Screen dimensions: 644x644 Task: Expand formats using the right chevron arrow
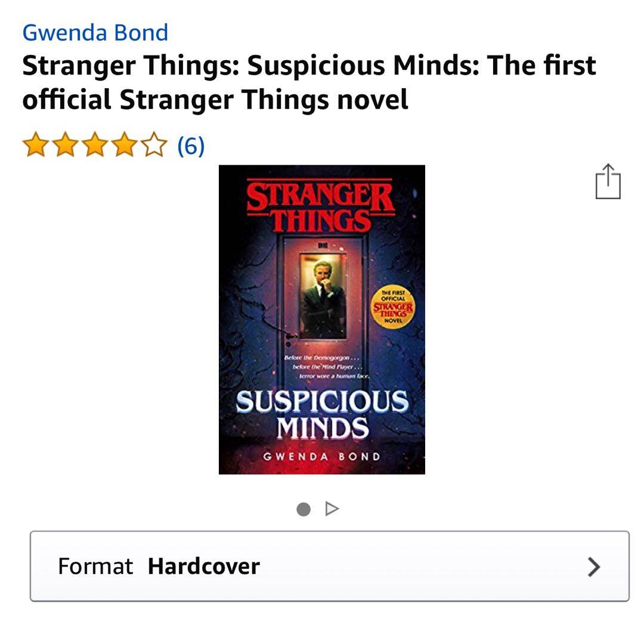click(594, 567)
